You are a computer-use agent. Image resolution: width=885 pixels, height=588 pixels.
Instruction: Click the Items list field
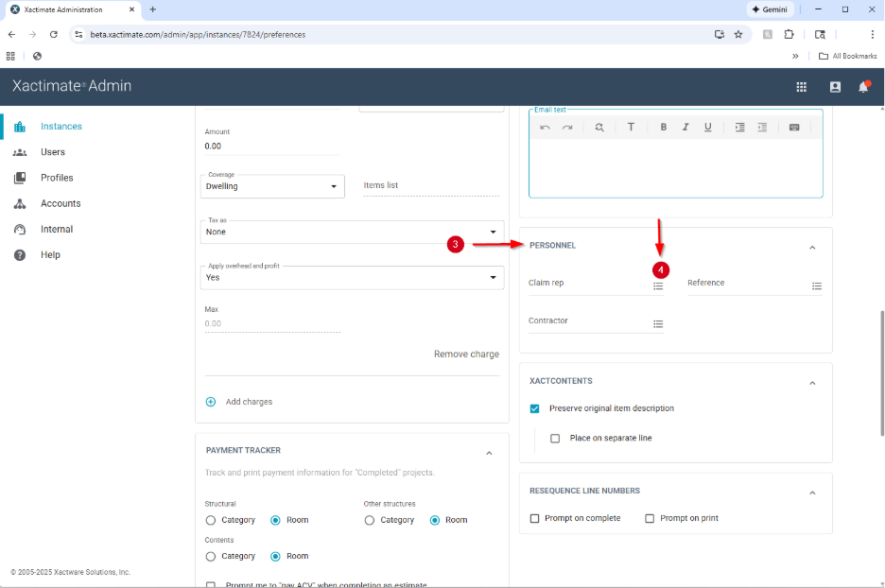tap(432, 185)
